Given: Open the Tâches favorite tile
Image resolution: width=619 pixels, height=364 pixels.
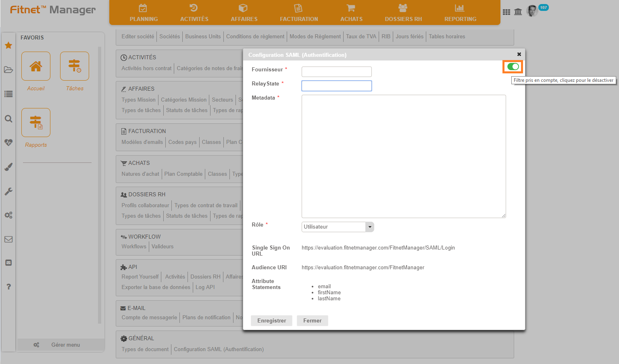Looking at the screenshot, I should pos(75,67).
